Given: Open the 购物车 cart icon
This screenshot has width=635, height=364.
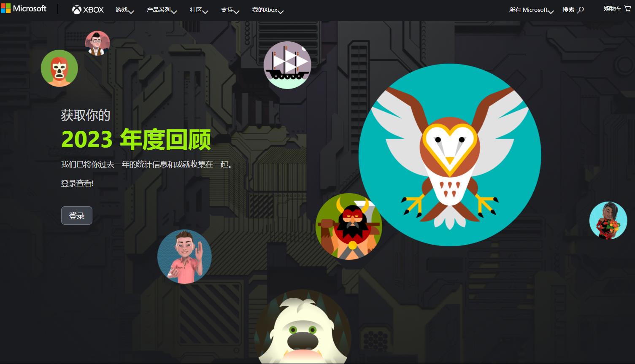Looking at the screenshot, I should click(628, 8).
